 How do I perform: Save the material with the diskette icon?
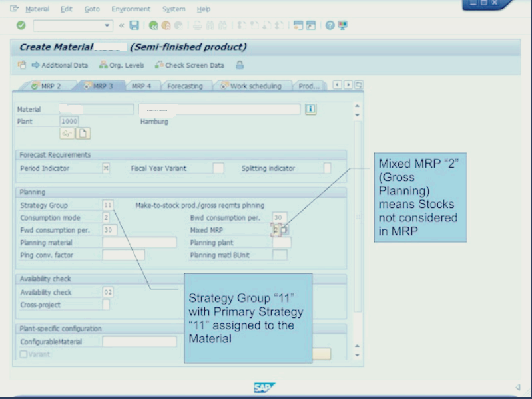coord(134,25)
